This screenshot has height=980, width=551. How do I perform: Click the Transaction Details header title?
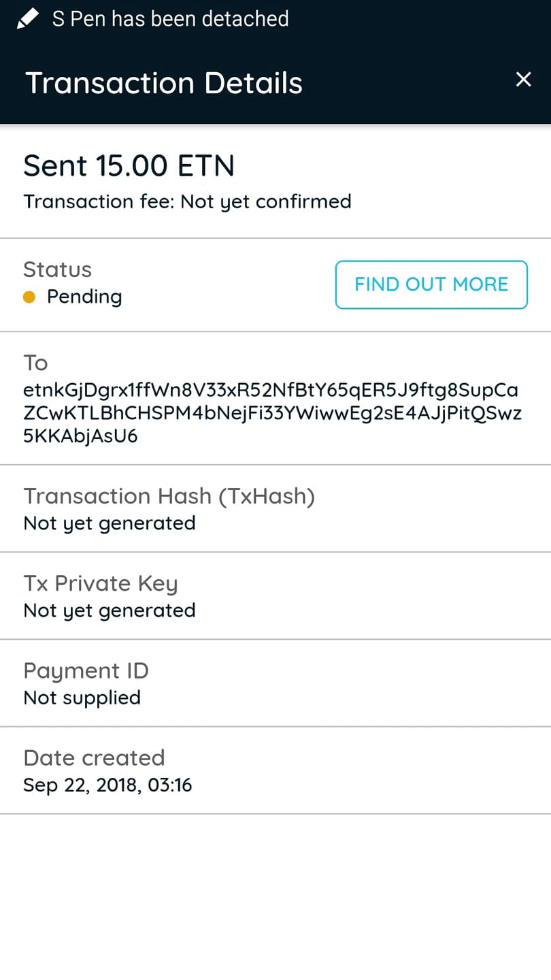tap(164, 83)
